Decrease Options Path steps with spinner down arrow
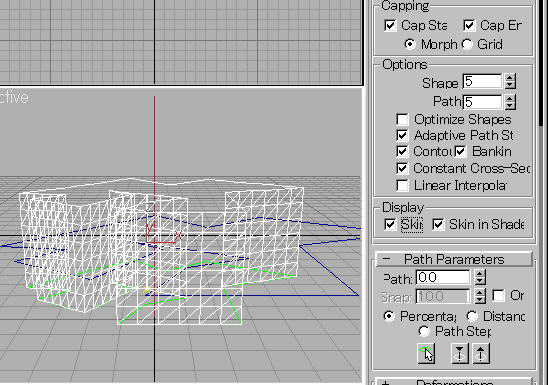The image size is (548, 385). (510, 106)
